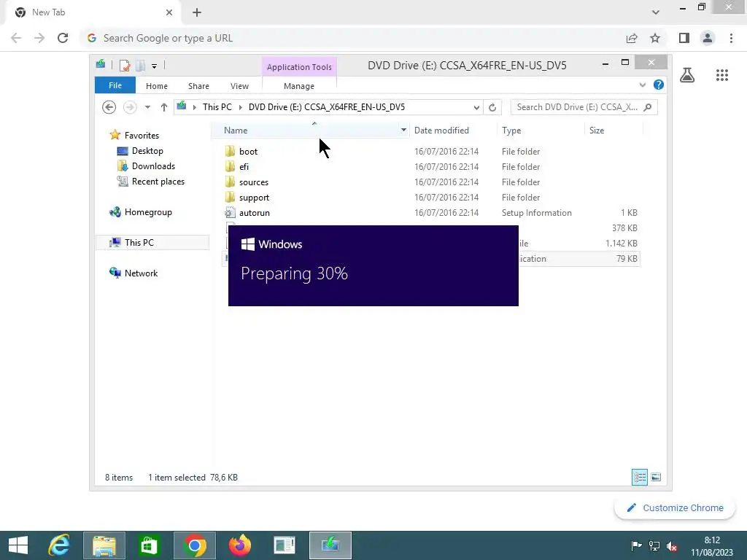Switch to Details view layout
Screen dimensions: 747x560
(x=639, y=477)
